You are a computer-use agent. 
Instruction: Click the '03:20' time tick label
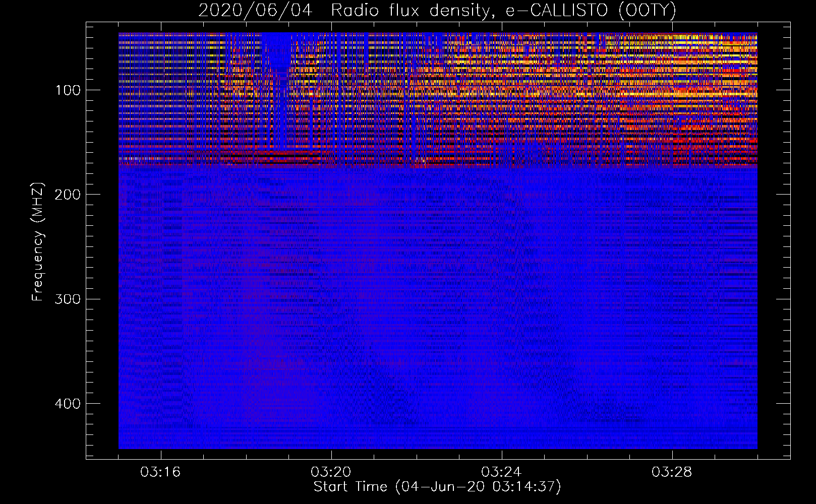coord(331,472)
